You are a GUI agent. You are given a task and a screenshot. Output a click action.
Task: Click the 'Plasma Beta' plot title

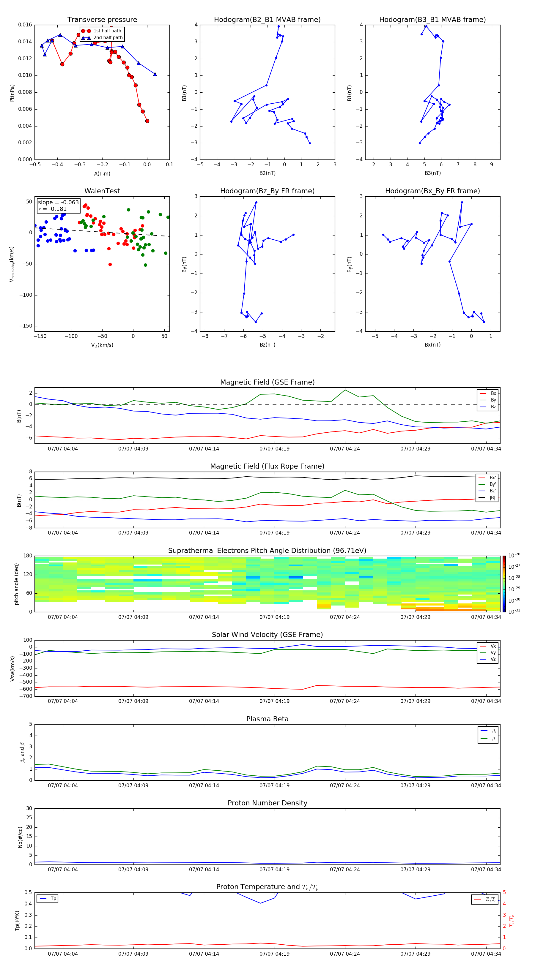pyautogui.click(x=267, y=719)
